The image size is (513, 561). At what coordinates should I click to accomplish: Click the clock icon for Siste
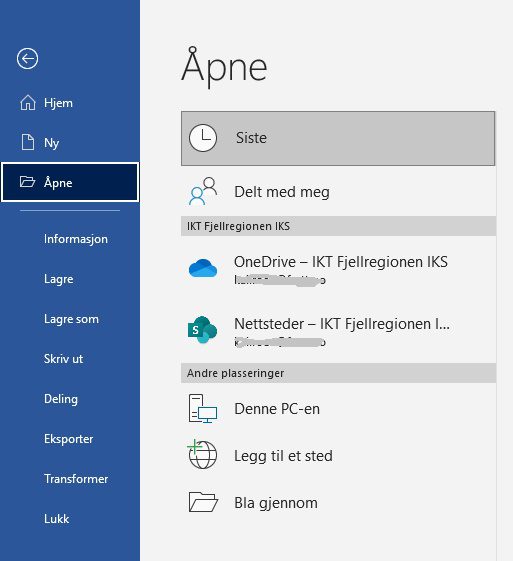202,138
